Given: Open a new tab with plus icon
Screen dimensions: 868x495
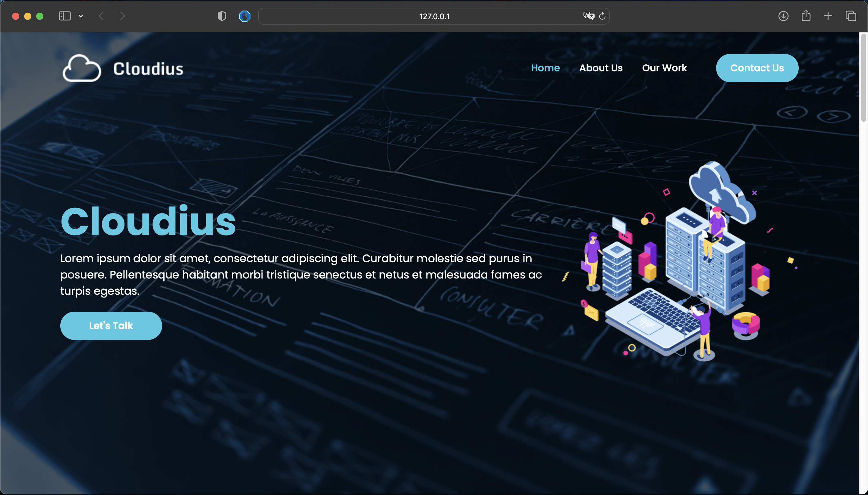Looking at the screenshot, I should (x=828, y=16).
